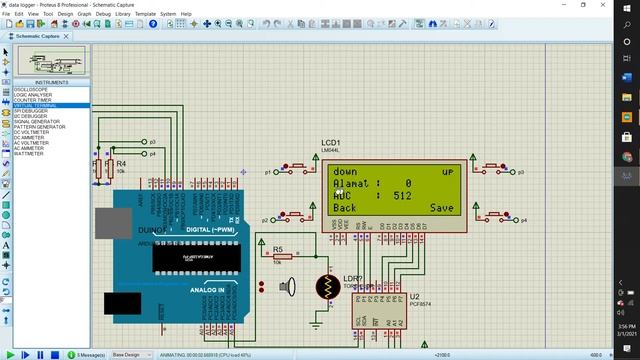Image resolution: width=640 pixels, height=360 pixels.
Task: Open Microsoft Store from taskbar
Action: pyautogui.click(x=627, y=137)
